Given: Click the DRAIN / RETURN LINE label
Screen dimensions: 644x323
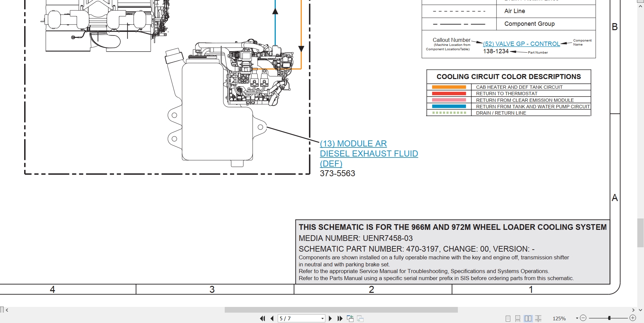Looking at the screenshot, I should pyautogui.click(x=501, y=113).
